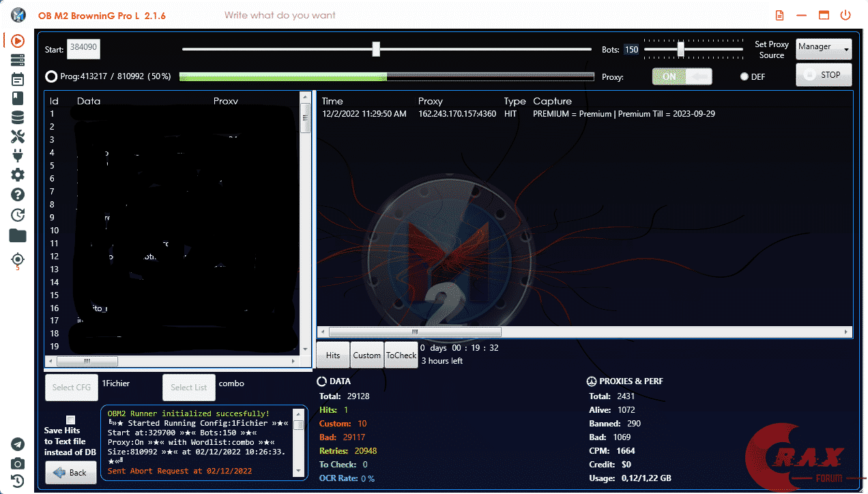Click the log box scroll down arrow
868x494 pixels.
298,471
